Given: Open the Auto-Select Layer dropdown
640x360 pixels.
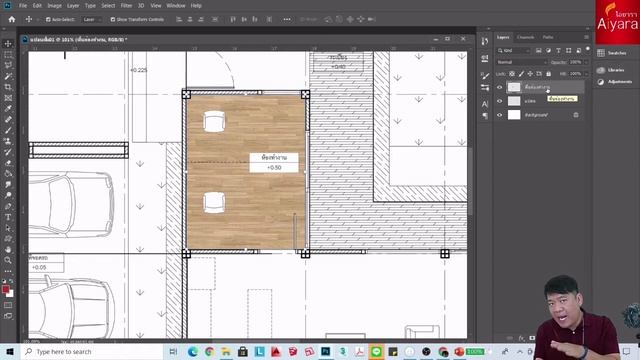Looking at the screenshot, I should pyautogui.click(x=91, y=19).
